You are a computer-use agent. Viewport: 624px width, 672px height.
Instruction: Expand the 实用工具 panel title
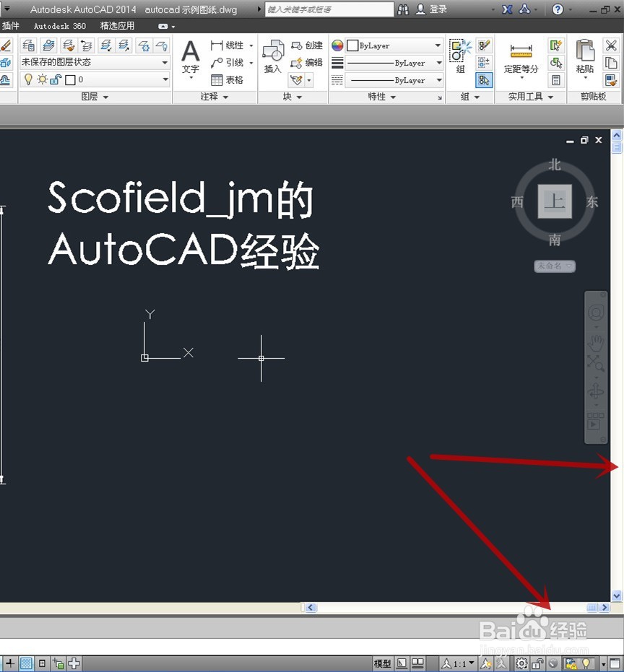point(531,97)
